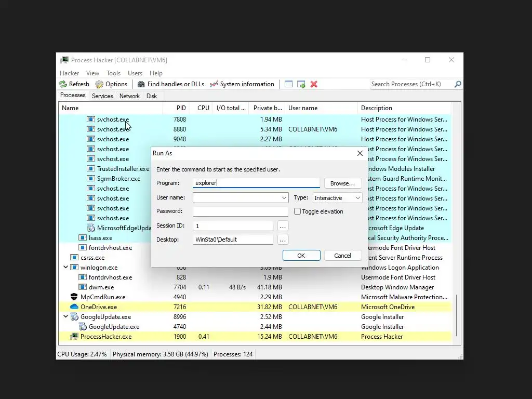Click Processes: 124 status bar entry

233,354
